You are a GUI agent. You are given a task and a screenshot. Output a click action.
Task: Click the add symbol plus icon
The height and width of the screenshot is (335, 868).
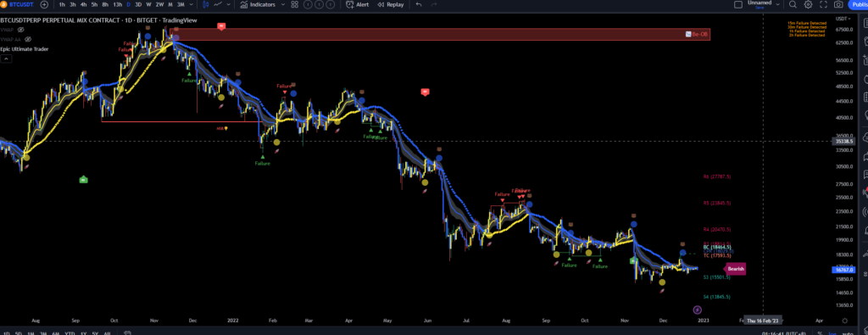click(44, 4)
